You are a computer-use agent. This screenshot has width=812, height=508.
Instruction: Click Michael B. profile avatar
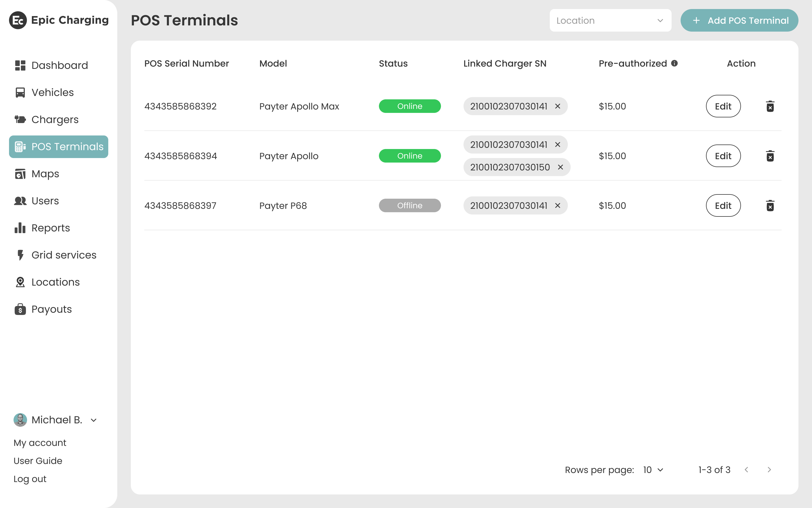click(x=20, y=420)
